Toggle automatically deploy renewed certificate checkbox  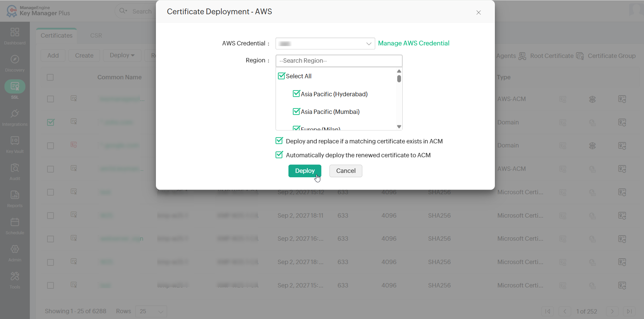[x=279, y=155]
